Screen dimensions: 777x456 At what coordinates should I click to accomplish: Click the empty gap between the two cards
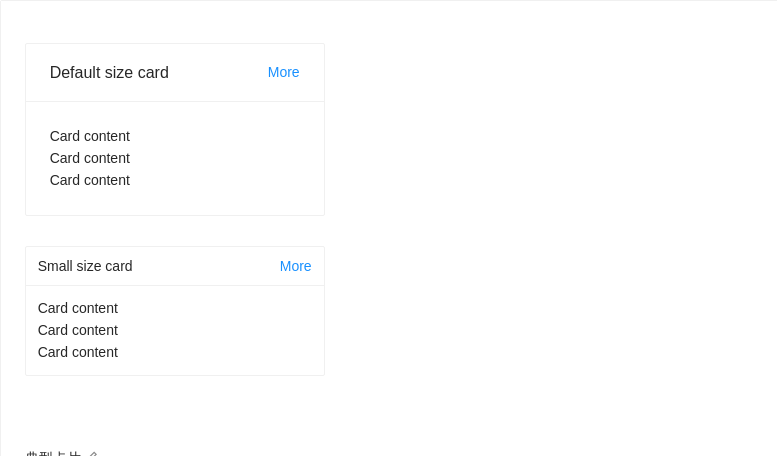(x=175, y=231)
